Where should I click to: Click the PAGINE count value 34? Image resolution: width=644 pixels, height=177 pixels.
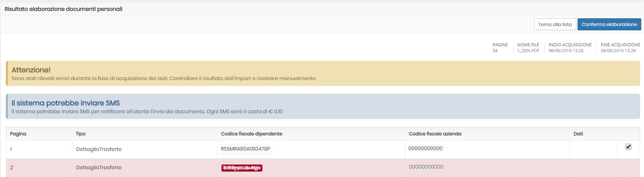click(x=495, y=51)
